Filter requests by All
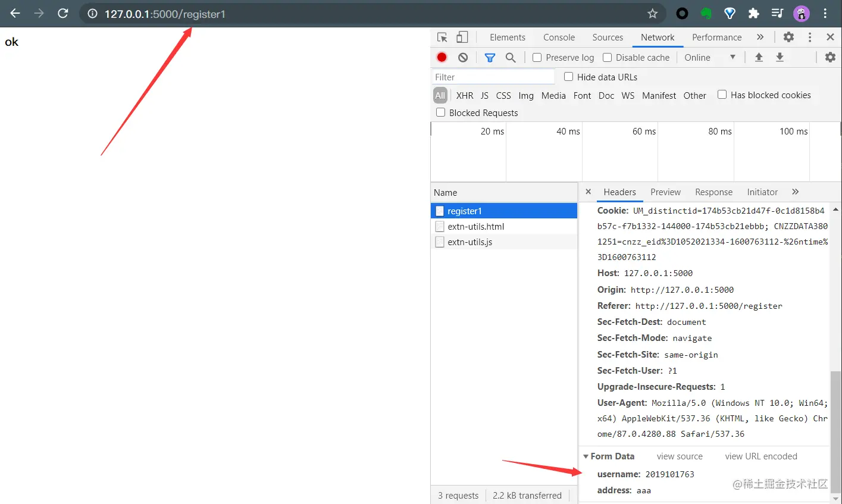842x504 pixels. (x=440, y=95)
